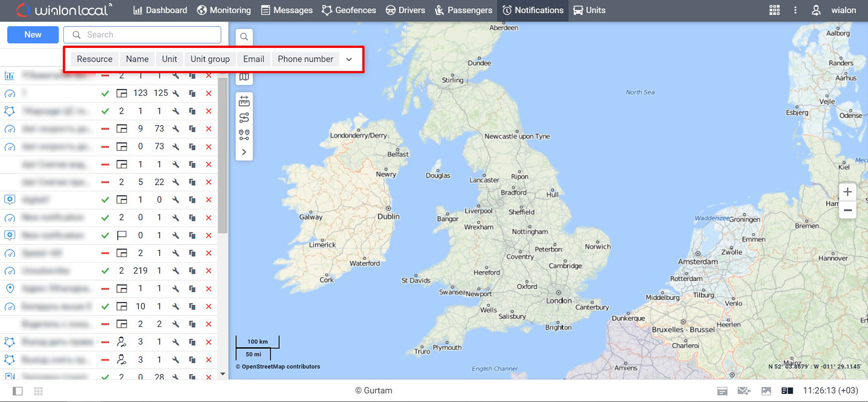Switch to the Geofences tab
The image size is (868, 402).
pyautogui.click(x=349, y=10)
